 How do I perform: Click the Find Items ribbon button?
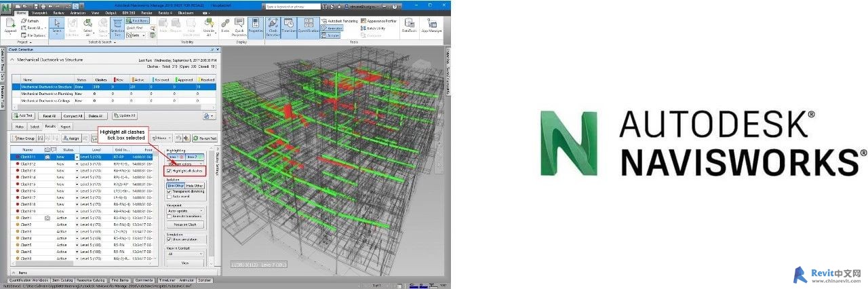click(137, 20)
